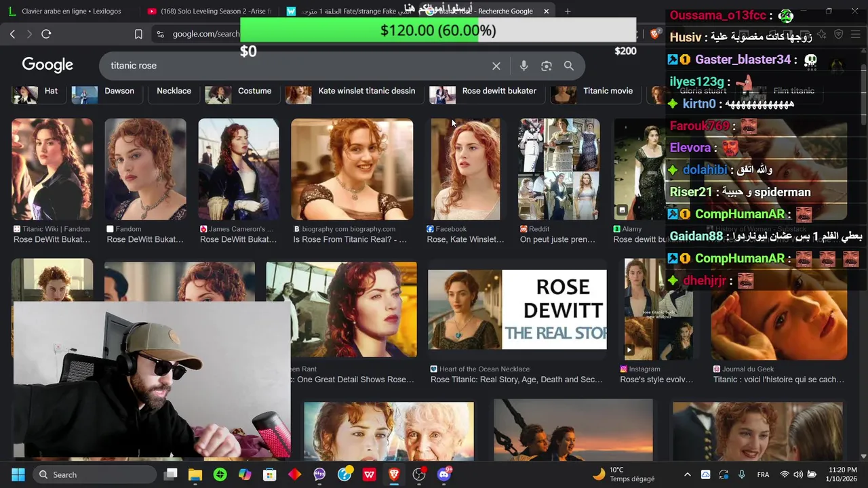The height and width of the screenshot is (488, 868).
Task: Click the google.com address bar
Action: pos(206,34)
